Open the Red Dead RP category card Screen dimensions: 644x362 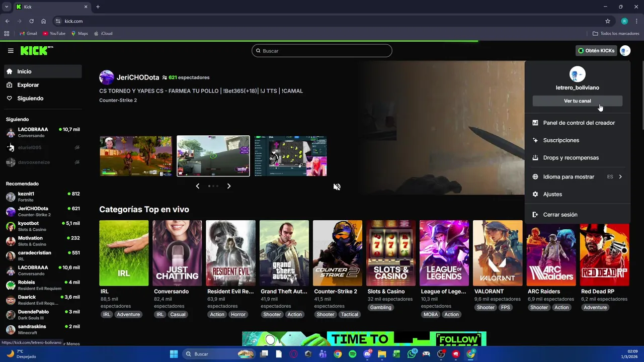[604, 253]
